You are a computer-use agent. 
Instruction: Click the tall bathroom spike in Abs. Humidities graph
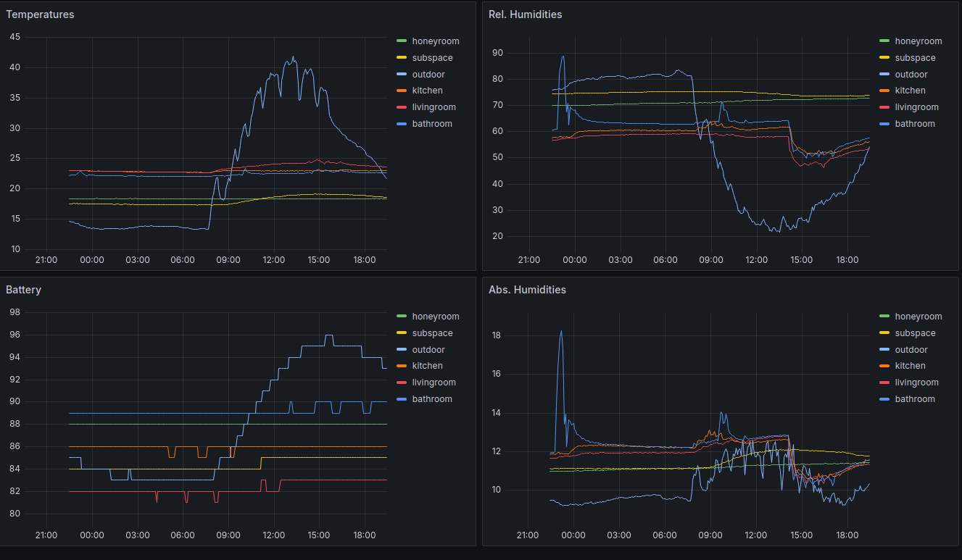click(561, 332)
